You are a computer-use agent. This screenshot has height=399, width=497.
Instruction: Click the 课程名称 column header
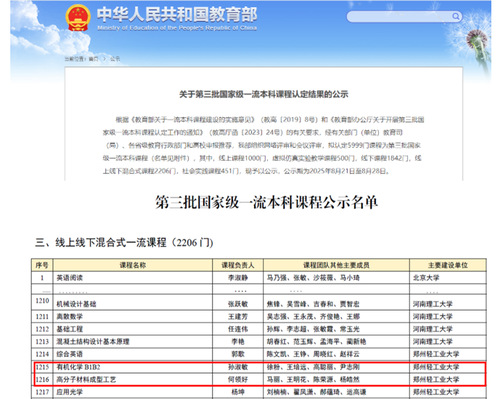[133, 265]
